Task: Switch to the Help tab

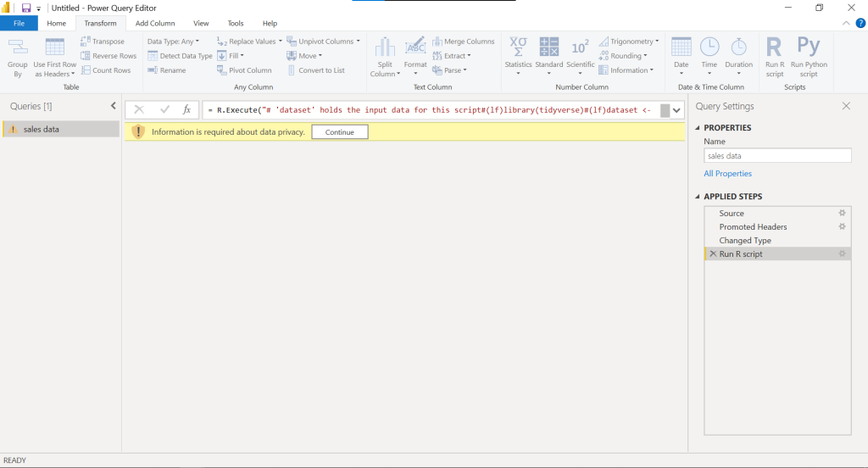Action: point(270,23)
